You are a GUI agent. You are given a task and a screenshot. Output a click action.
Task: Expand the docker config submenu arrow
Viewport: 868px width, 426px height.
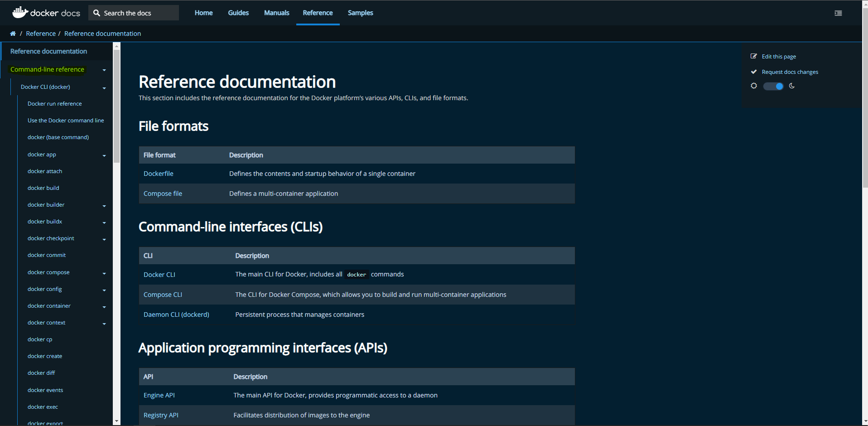[104, 290]
